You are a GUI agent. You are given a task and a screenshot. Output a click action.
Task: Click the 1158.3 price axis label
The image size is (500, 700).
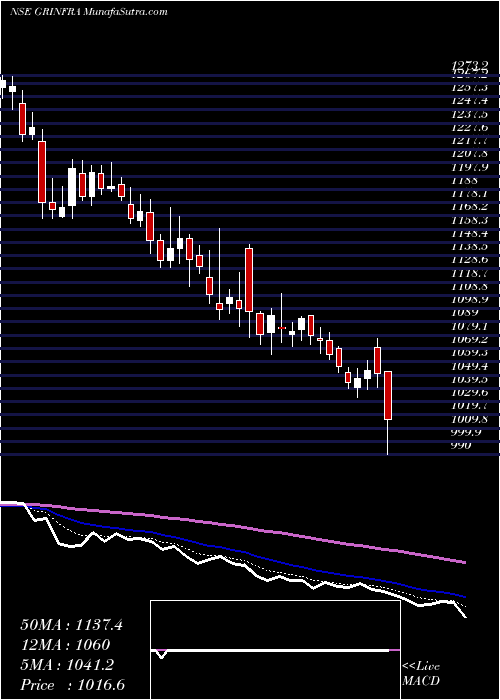(470, 220)
